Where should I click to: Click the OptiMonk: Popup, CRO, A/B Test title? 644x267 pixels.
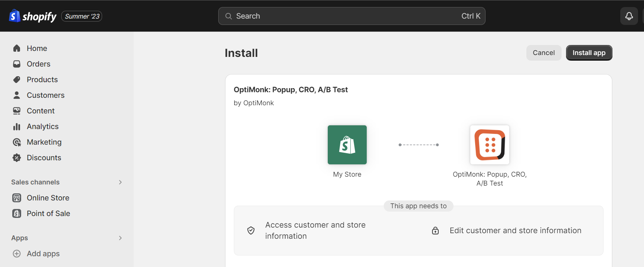pyautogui.click(x=291, y=90)
